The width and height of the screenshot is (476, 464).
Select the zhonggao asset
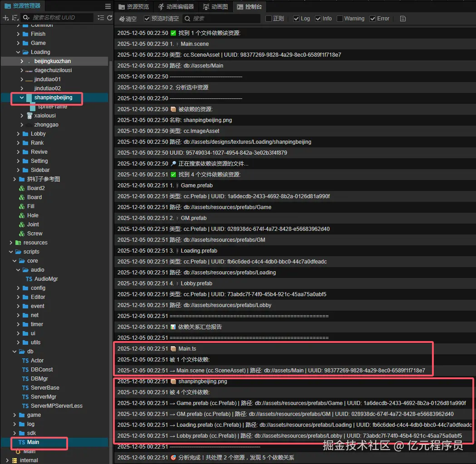(46, 125)
